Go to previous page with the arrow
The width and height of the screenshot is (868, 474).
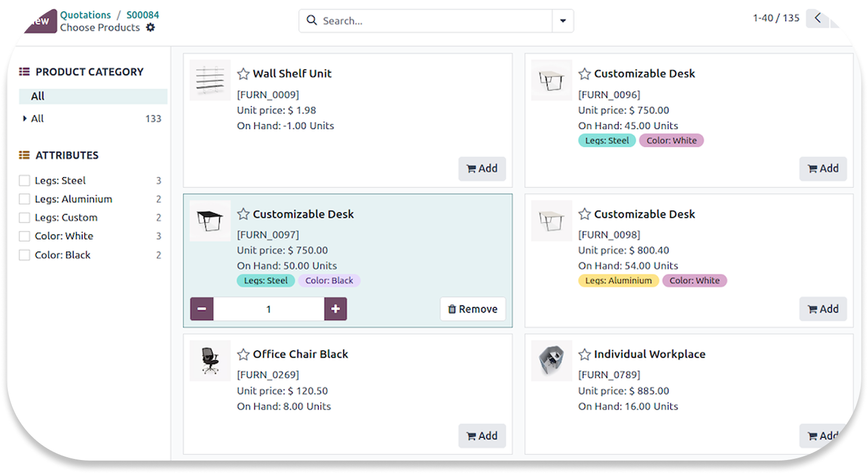[818, 18]
